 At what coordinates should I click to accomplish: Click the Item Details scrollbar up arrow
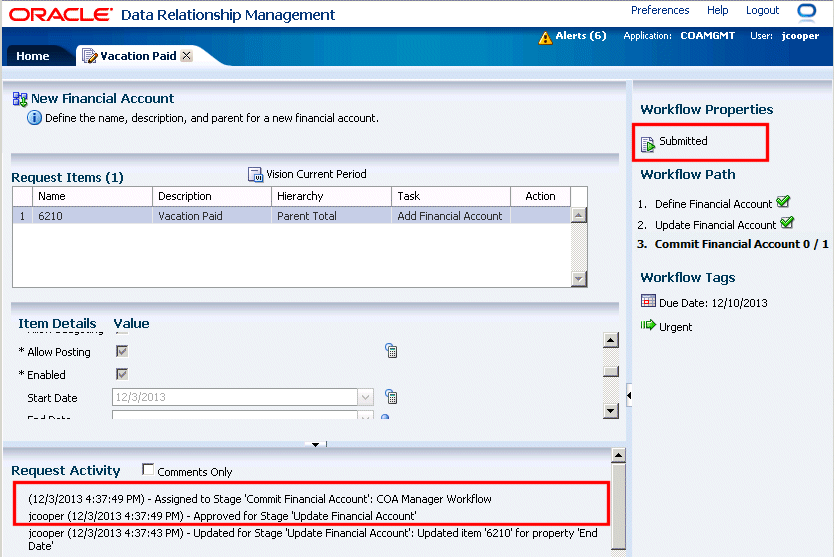[x=611, y=340]
